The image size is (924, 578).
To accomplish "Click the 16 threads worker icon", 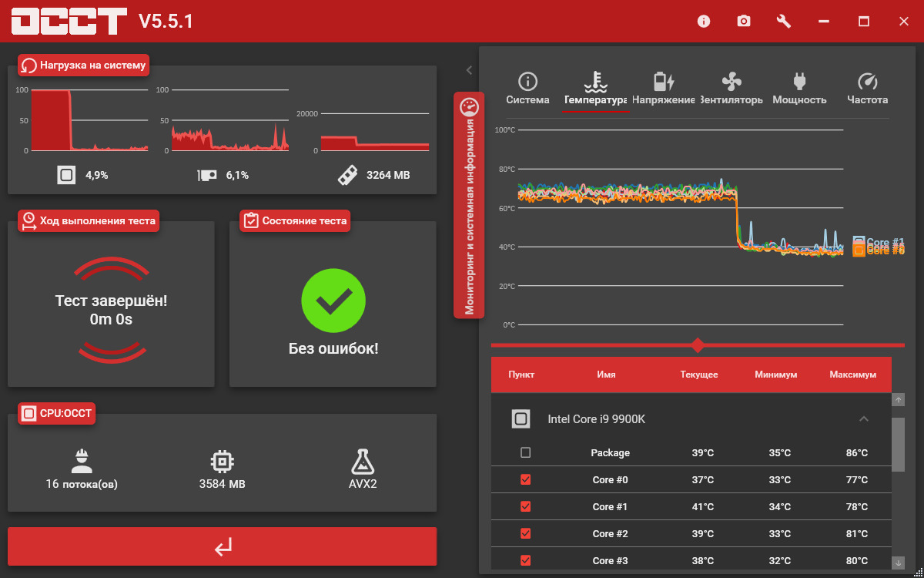I will [82, 460].
